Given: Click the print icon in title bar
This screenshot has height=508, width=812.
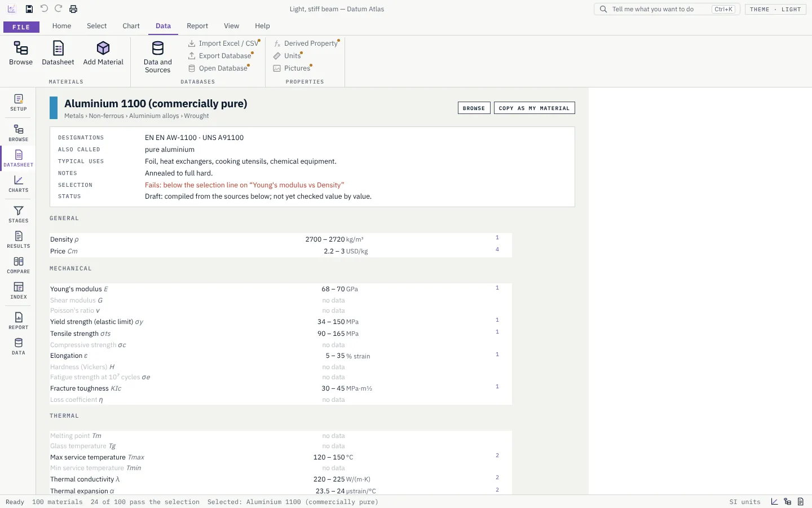Looking at the screenshot, I should click(x=73, y=9).
